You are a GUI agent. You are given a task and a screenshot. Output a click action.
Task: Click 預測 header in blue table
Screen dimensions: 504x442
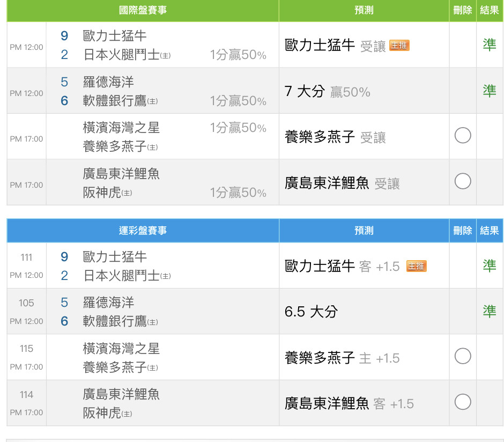click(x=364, y=231)
